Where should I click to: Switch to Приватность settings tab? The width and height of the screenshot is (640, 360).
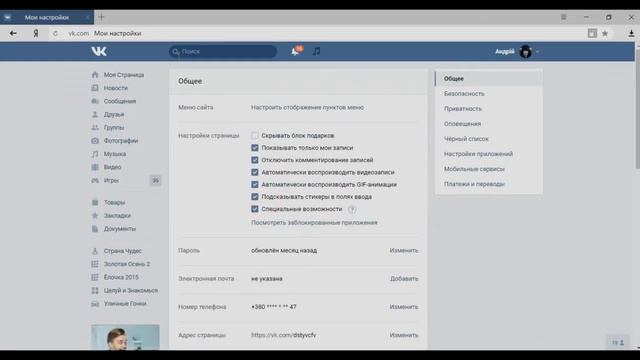point(489,109)
